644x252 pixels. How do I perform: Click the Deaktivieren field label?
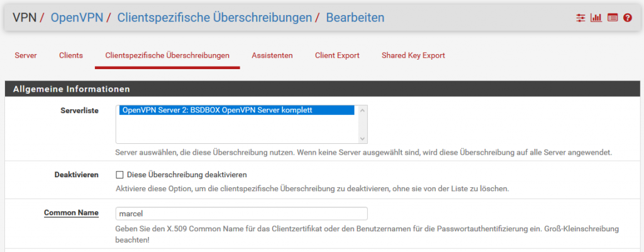coord(76,175)
